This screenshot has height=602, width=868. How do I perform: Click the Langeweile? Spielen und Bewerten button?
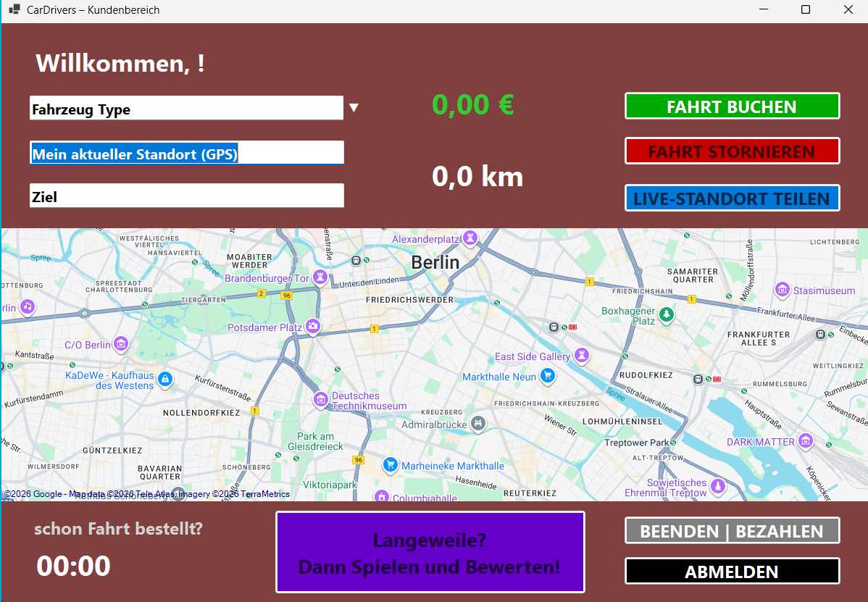coord(430,552)
